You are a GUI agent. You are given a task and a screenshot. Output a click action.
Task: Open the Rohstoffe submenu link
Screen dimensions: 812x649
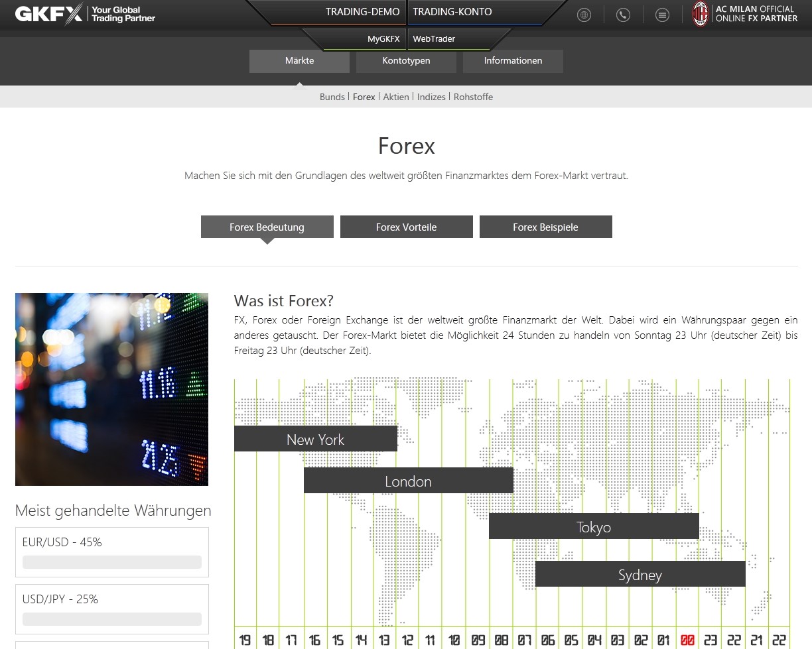coord(473,97)
